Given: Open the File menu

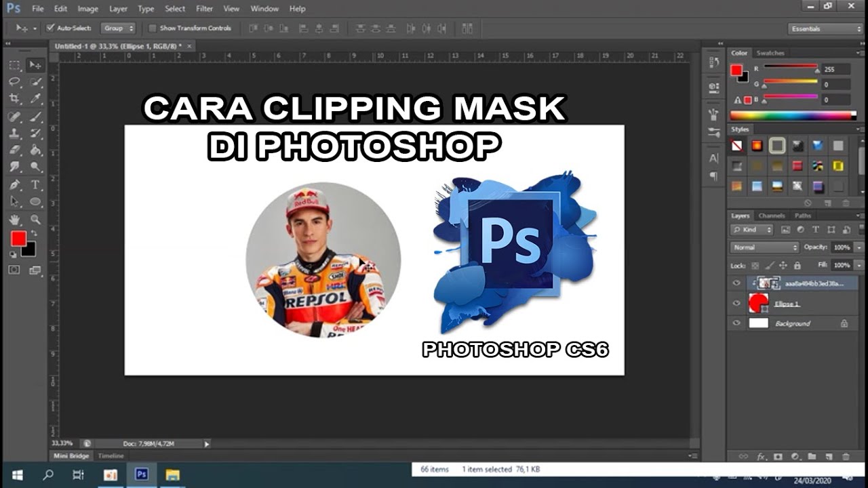Looking at the screenshot, I should [x=38, y=9].
